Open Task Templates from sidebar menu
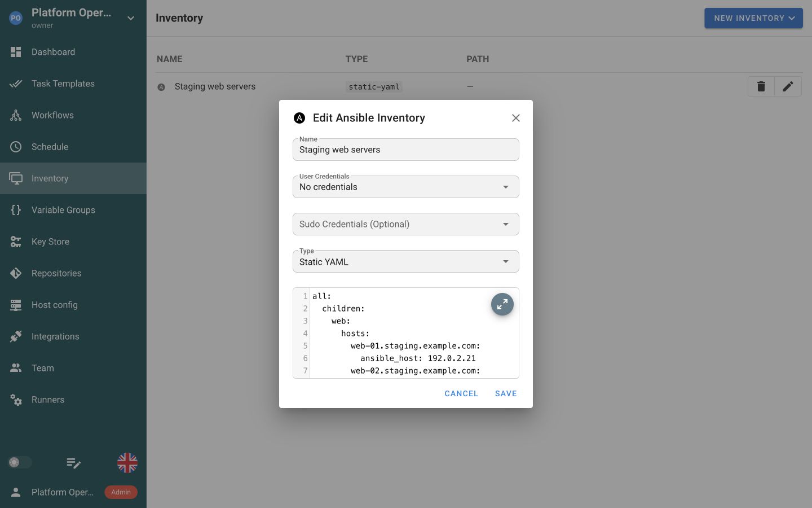The height and width of the screenshot is (508, 812). (73, 84)
